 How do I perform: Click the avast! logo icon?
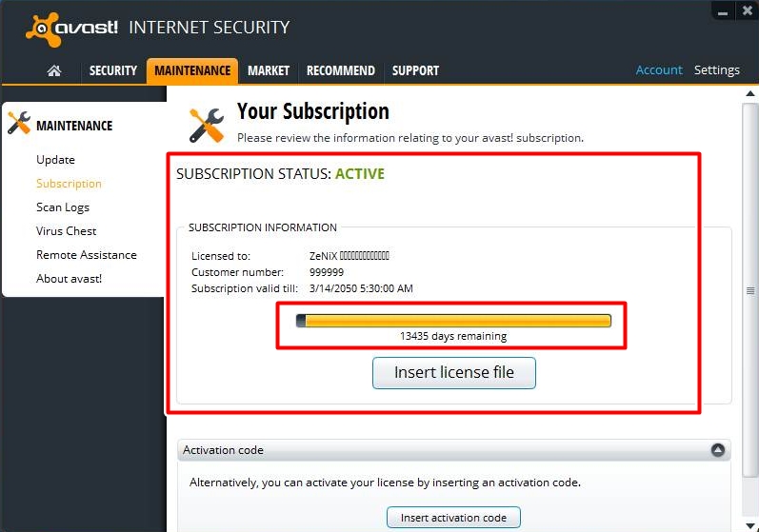click(43, 29)
